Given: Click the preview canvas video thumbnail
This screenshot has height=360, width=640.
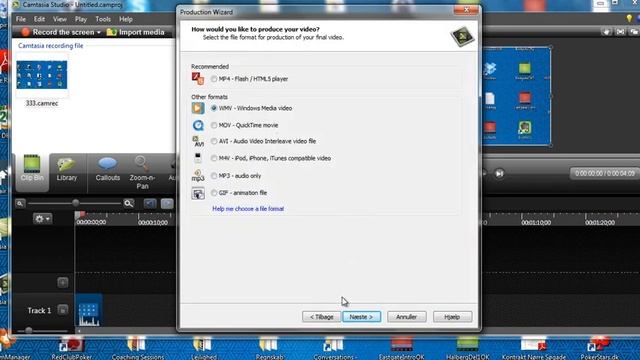Looking at the screenshot, I should (x=517, y=96).
